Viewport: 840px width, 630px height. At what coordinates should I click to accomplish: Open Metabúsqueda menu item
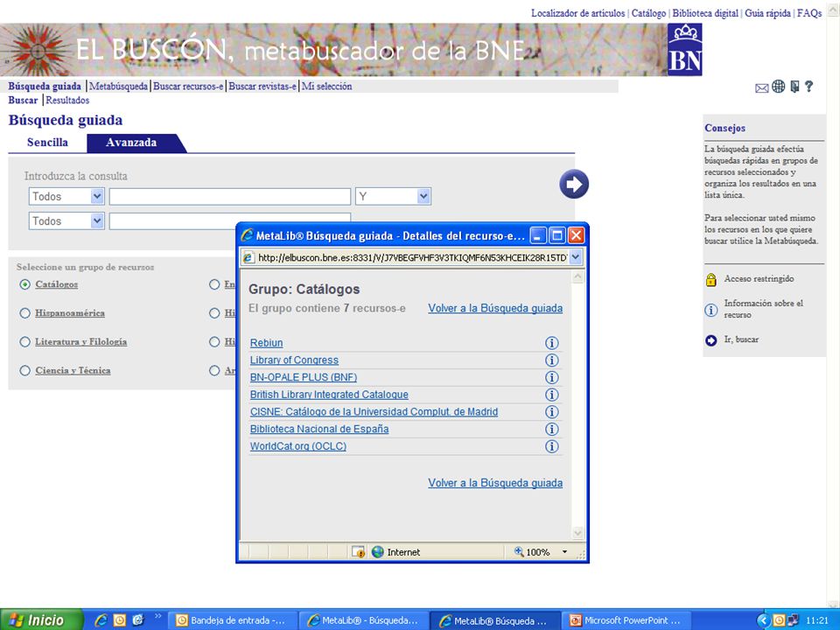point(118,87)
